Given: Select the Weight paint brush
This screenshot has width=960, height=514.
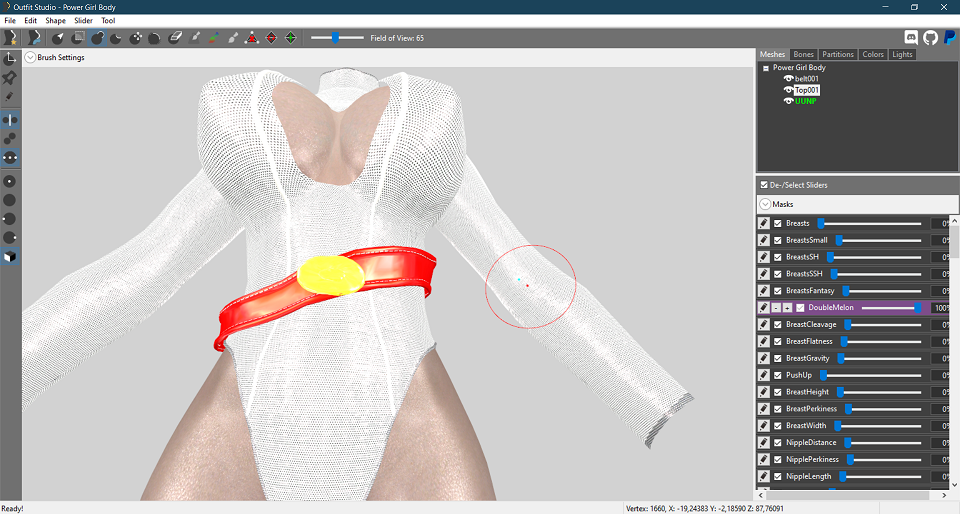Looking at the screenshot, I should point(194,38).
